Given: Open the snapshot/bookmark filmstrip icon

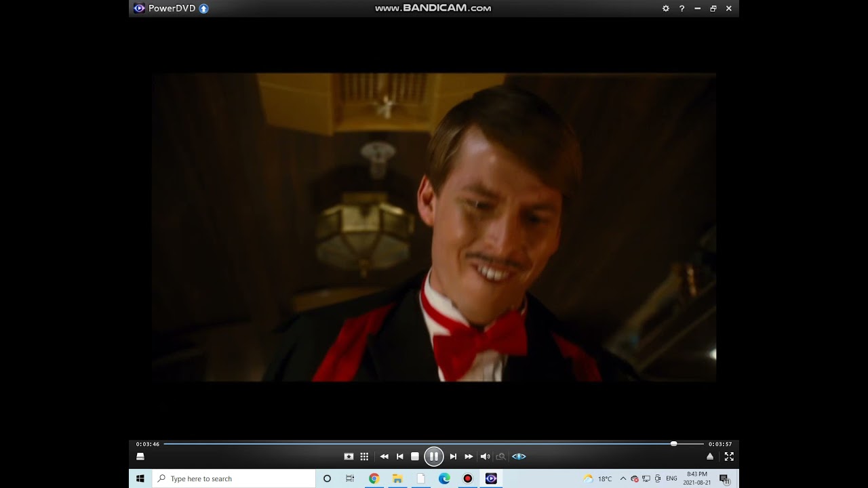Looking at the screenshot, I should [x=349, y=457].
